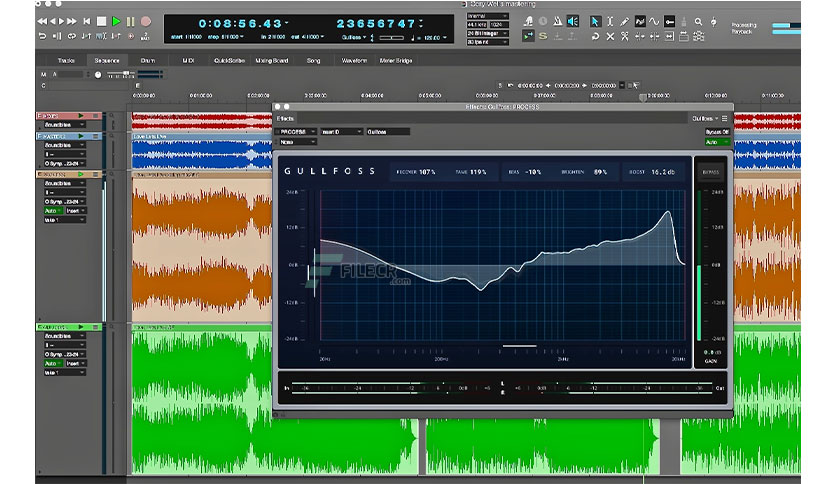Toggle the Solo mode S button

coord(543,36)
